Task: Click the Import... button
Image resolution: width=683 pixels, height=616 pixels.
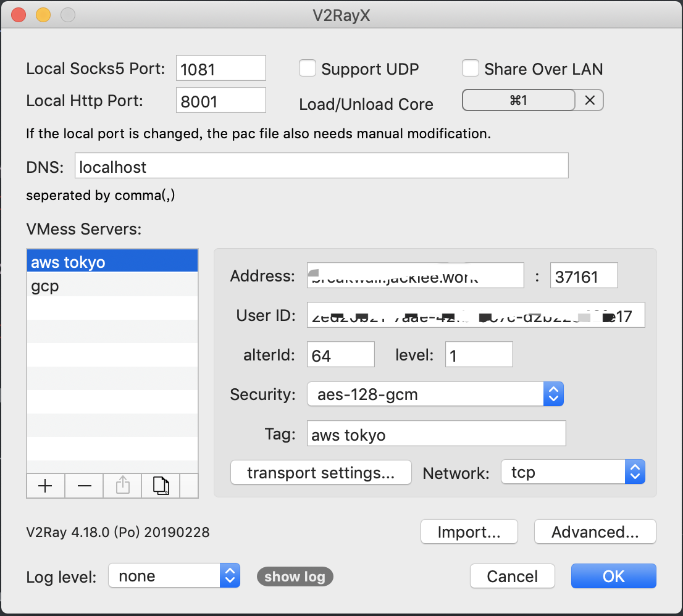Action: point(469,532)
